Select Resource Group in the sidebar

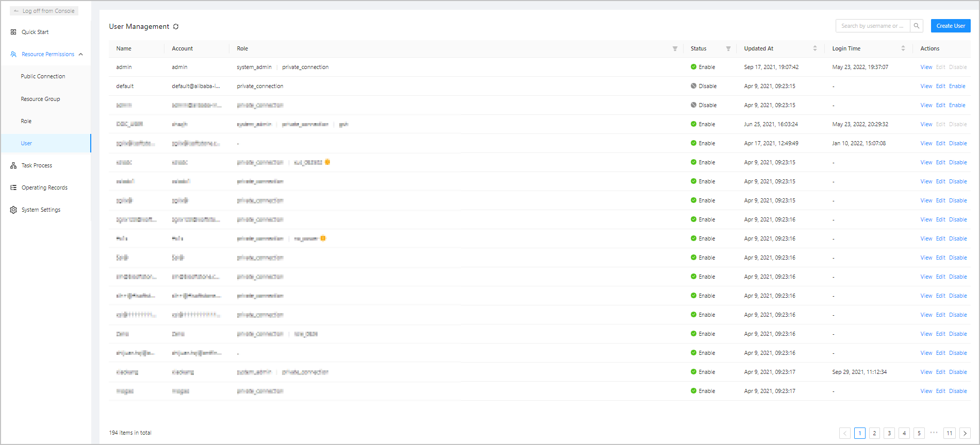click(x=40, y=99)
